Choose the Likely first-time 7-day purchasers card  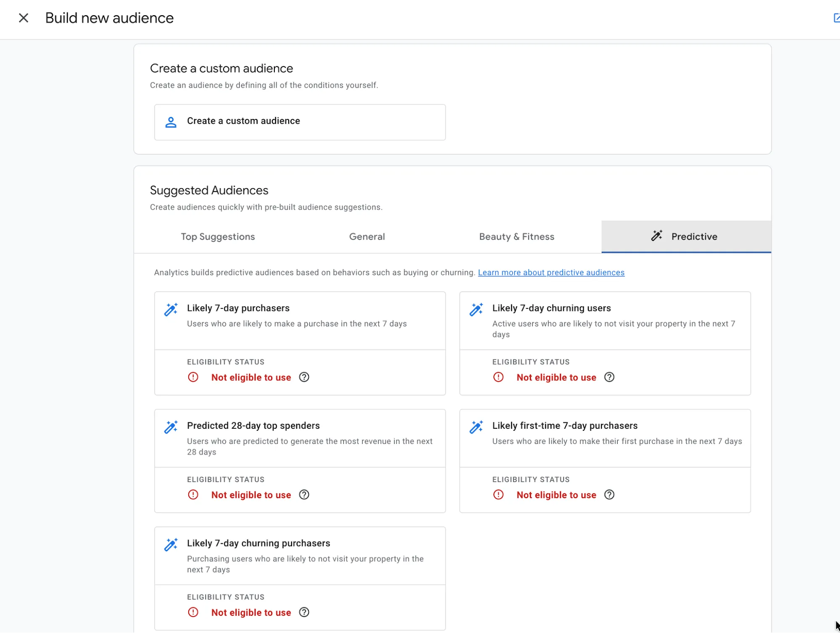tap(605, 461)
